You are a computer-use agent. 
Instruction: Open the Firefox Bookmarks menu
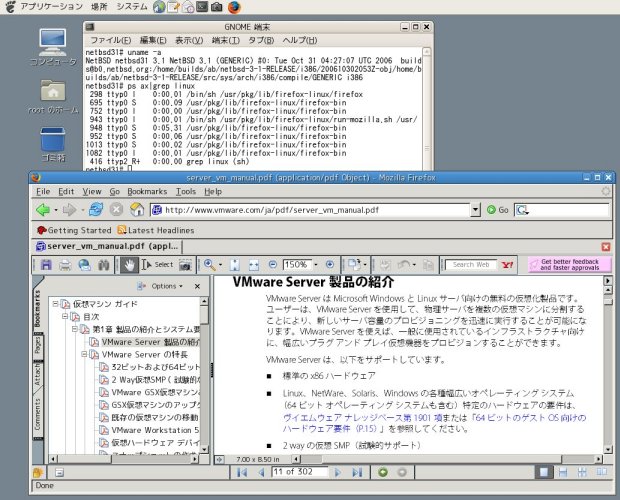pyautogui.click(x=147, y=192)
